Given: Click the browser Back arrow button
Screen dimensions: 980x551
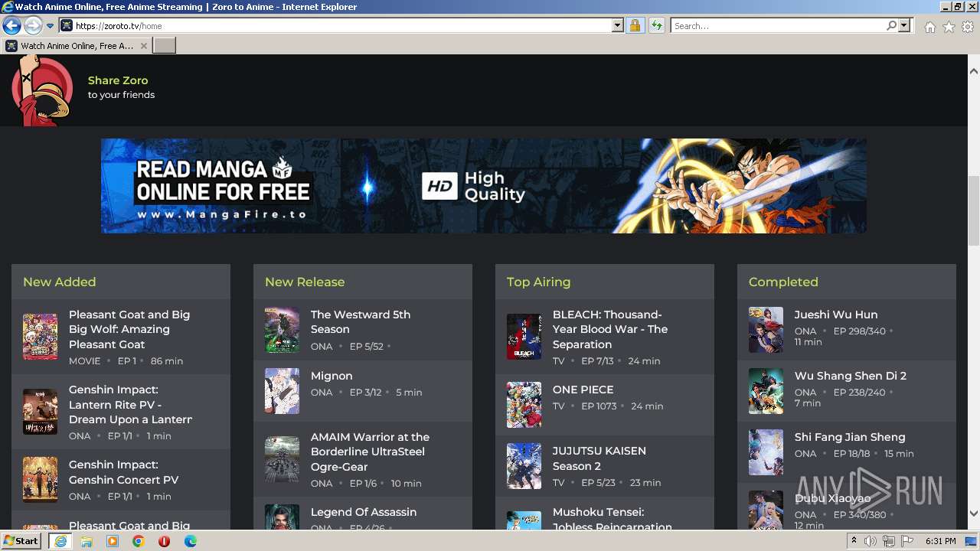Looking at the screenshot, I should tap(11, 25).
